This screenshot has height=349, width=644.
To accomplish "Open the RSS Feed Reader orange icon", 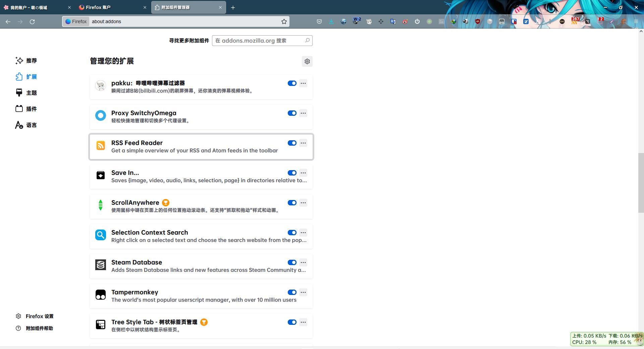I will [x=100, y=146].
